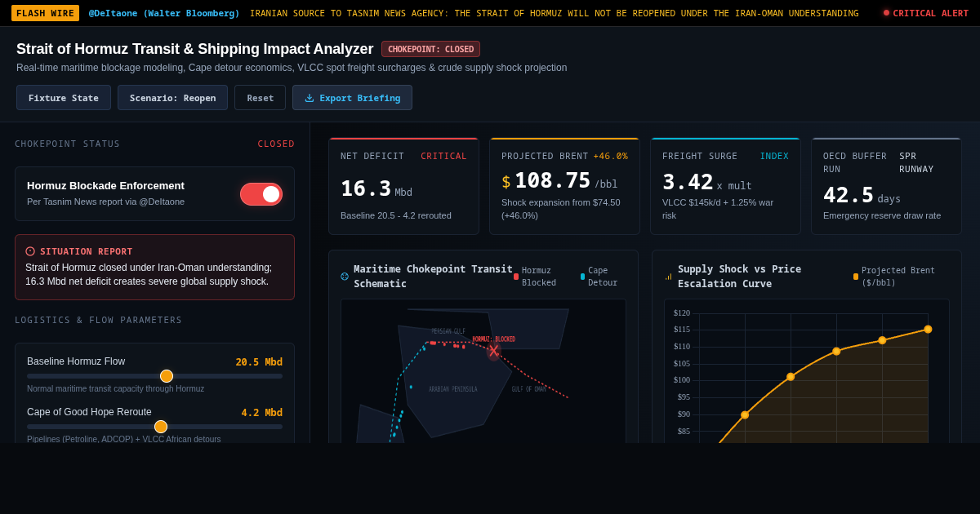Viewport: 980px width, 514px height.
Task: Click the CRITICAL ALERT indicator text
Action: (x=931, y=13)
